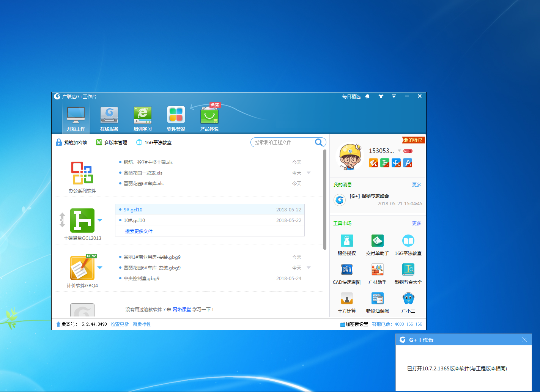Open 广小二 assistant tool
This screenshot has width=540, height=392.
tap(408, 302)
